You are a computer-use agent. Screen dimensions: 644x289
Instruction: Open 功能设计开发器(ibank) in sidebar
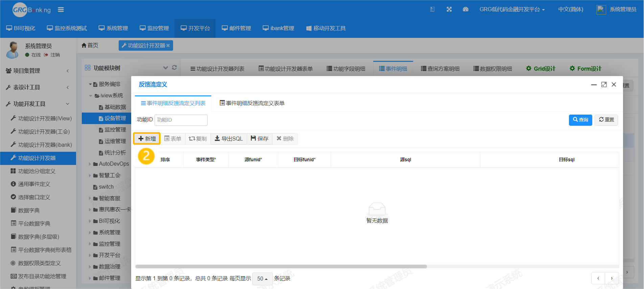(x=41, y=145)
